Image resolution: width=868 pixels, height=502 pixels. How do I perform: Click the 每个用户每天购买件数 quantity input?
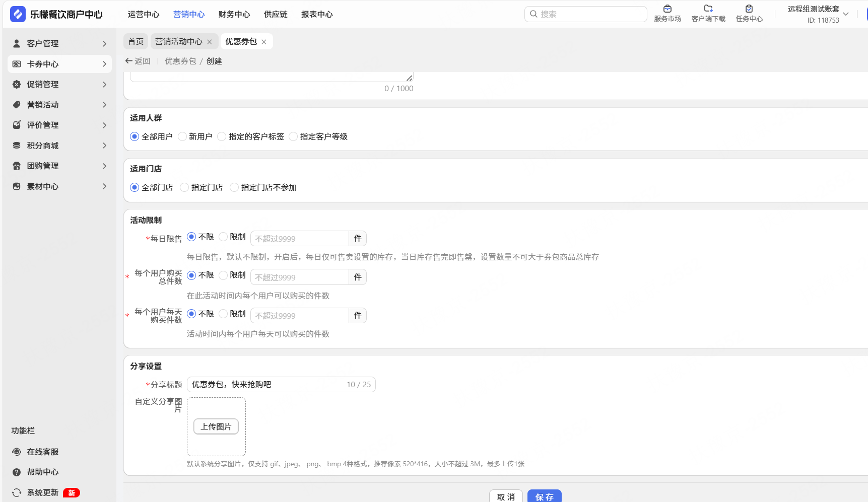(300, 316)
